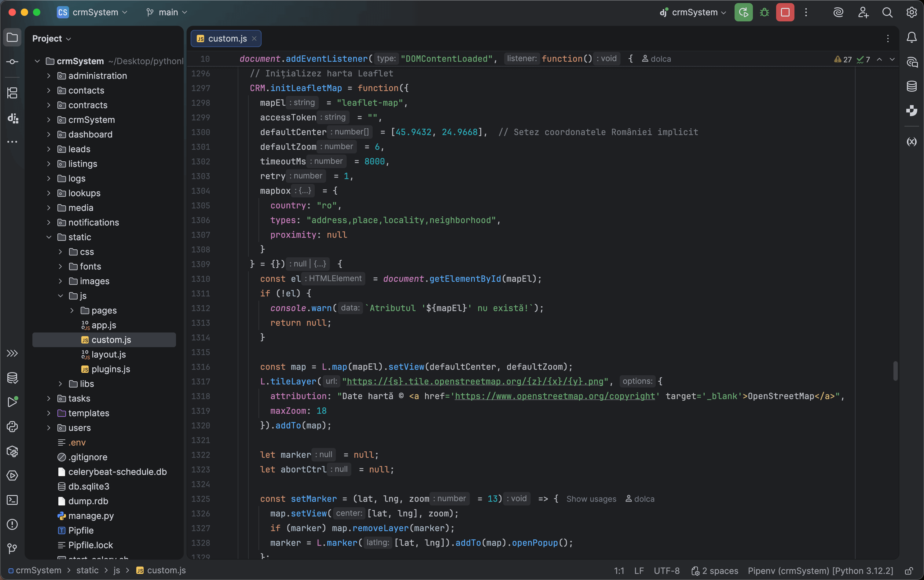The image size is (924, 580).
Task: Open the Database tool window
Action: [x=911, y=86]
